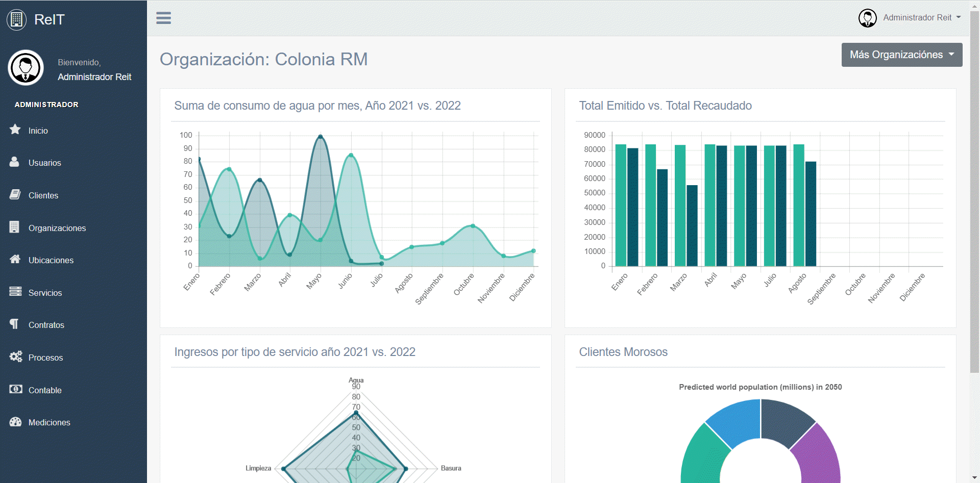Open the Administrador Reit user dropdown
This screenshot has width=980, height=483.
point(910,18)
